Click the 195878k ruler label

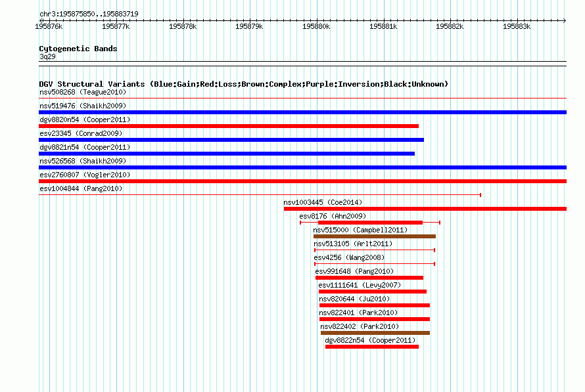pyautogui.click(x=183, y=26)
